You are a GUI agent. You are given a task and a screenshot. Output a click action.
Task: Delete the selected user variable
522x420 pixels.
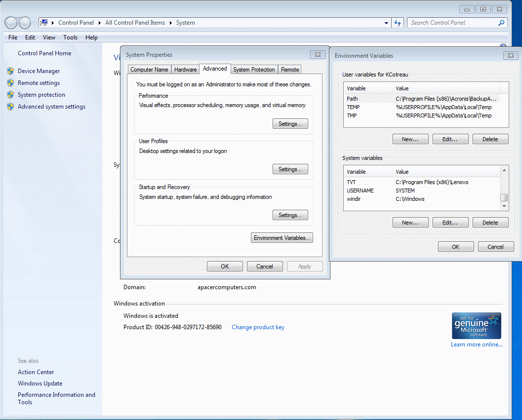(x=490, y=139)
